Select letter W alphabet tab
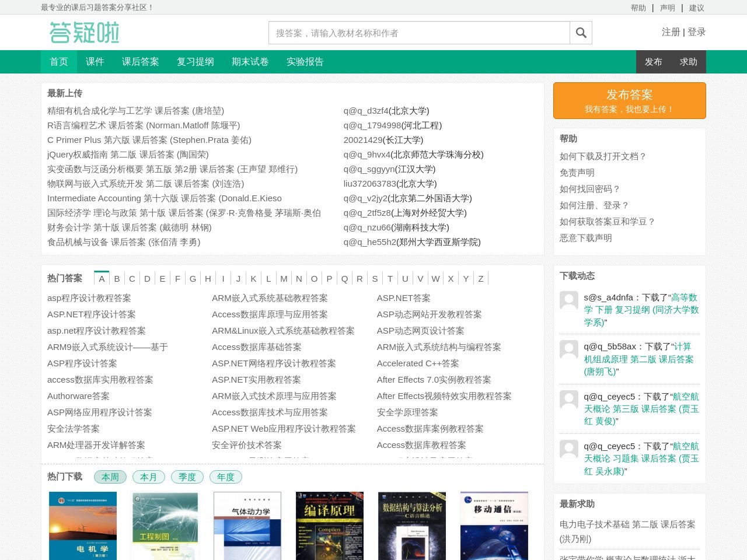Image resolution: width=747 pixels, height=560 pixels. click(x=435, y=278)
